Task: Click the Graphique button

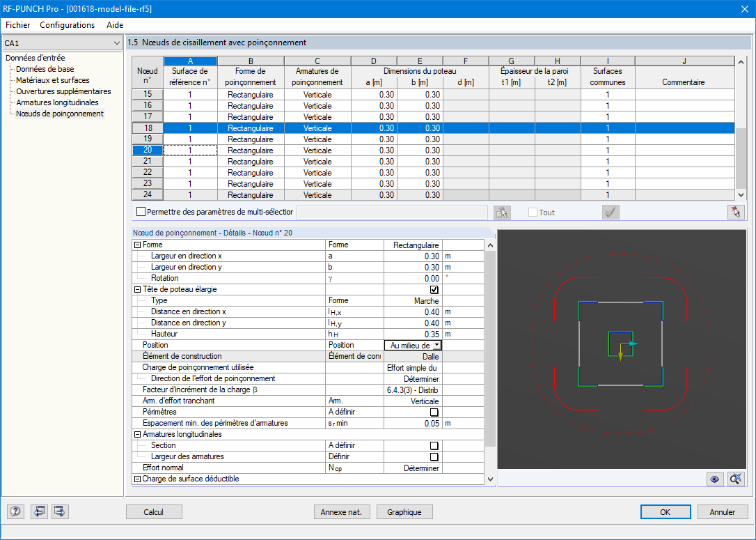Action: pyautogui.click(x=404, y=512)
